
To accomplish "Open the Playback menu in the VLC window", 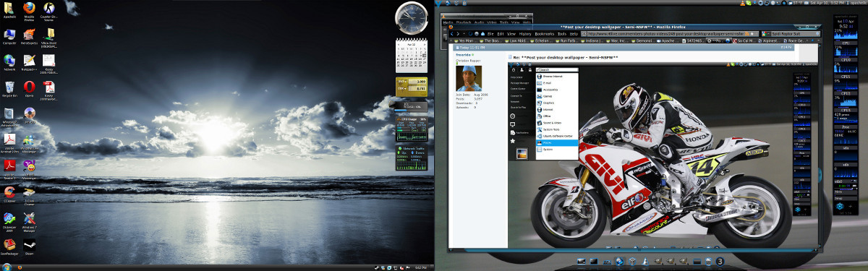I will coord(464,22).
